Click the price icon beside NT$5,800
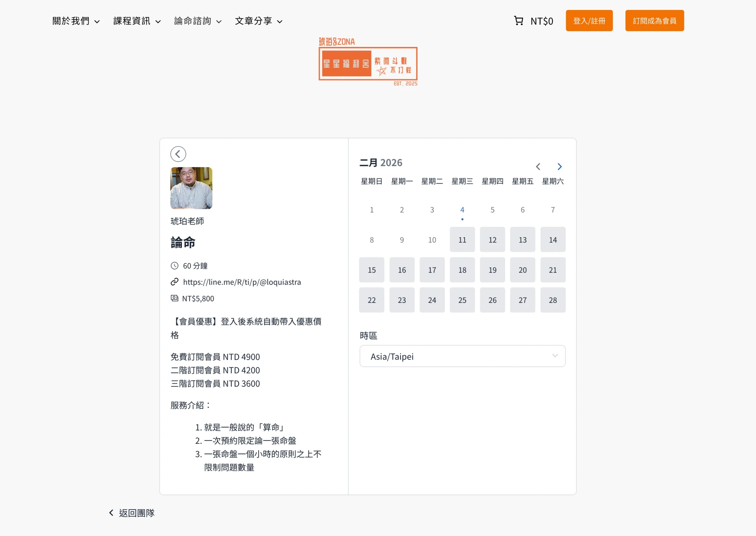The height and width of the screenshot is (536, 756). pos(174,298)
